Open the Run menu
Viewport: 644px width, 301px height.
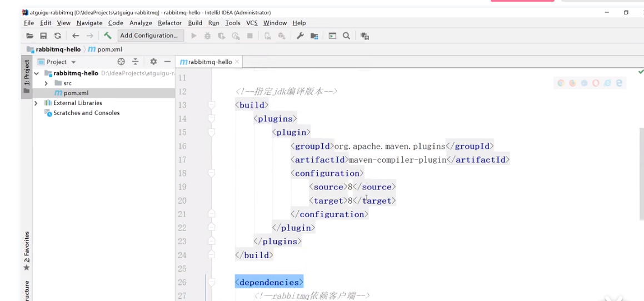coord(213,23)
